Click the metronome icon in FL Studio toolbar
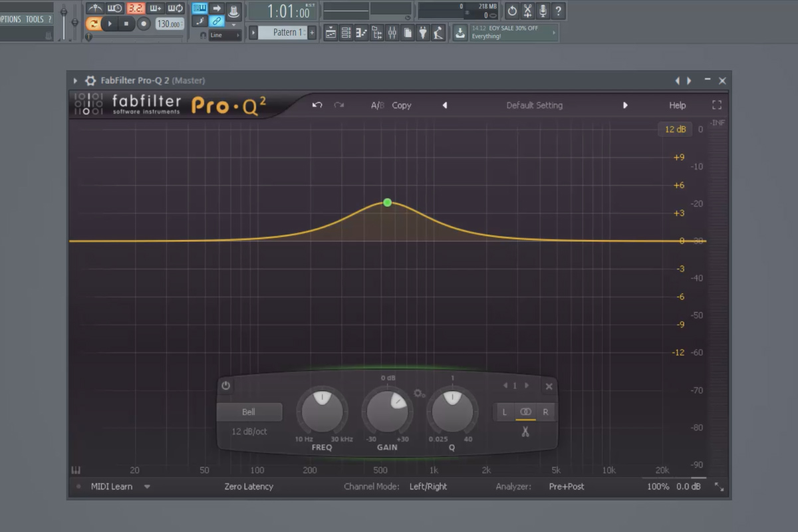The height and width of the screenshot is (532, 798). 96,8
